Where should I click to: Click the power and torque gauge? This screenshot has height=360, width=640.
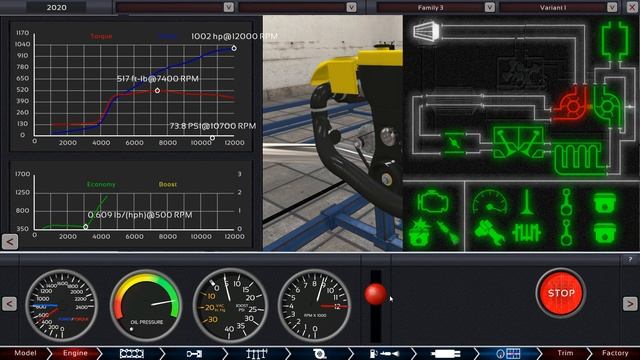(x=62, y=305)
